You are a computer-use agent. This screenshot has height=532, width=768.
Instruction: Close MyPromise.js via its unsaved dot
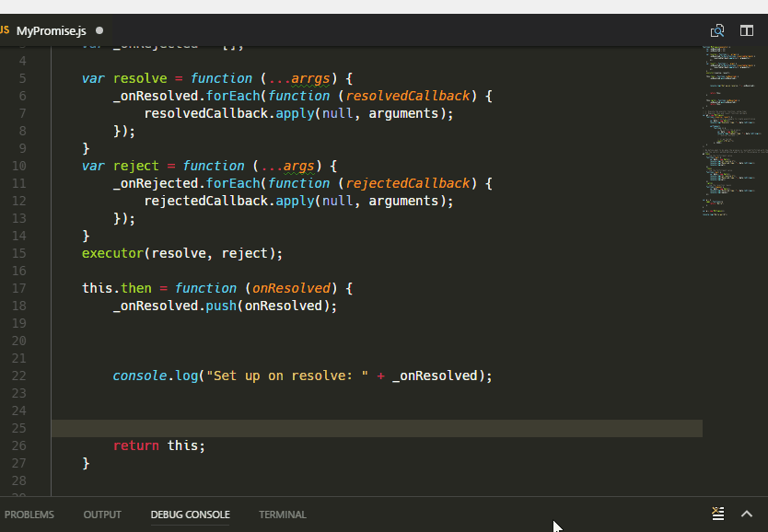[99, 30]
